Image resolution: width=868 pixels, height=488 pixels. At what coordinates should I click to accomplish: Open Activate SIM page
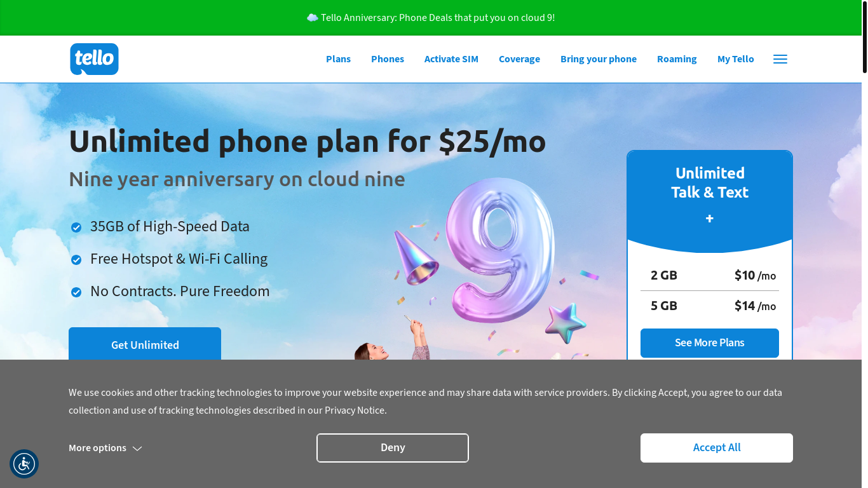click(x=451, y=59)
